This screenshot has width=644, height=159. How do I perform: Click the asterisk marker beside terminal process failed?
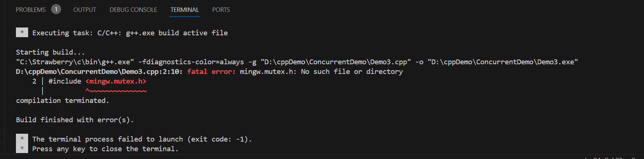22,139
